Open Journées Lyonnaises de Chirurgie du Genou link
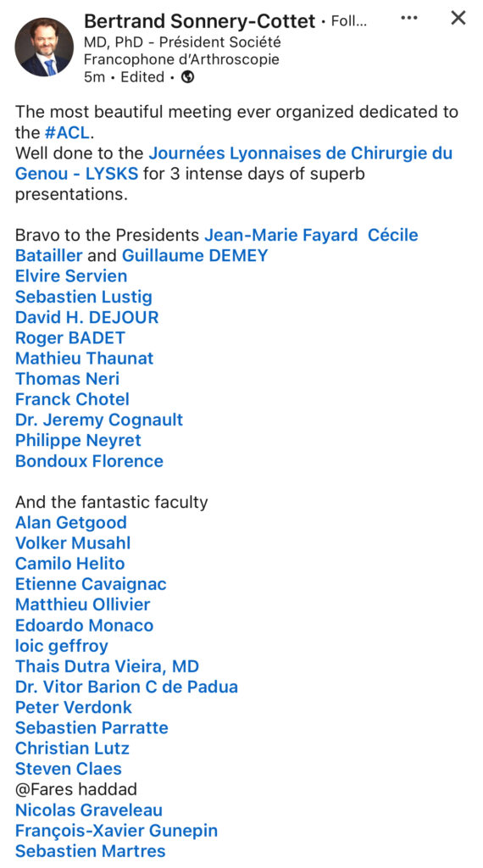 (234, 164)
